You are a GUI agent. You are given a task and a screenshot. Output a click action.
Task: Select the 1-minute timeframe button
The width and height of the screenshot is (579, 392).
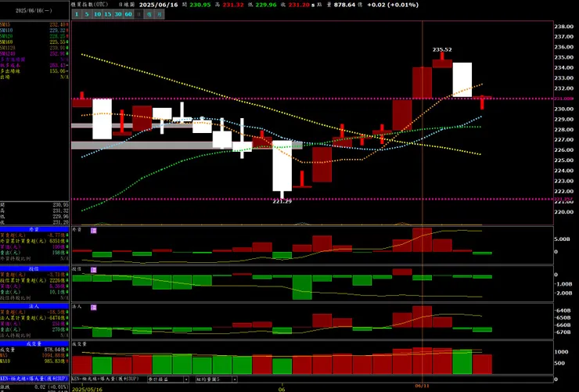pyautogui.click(x=77, y=14)
